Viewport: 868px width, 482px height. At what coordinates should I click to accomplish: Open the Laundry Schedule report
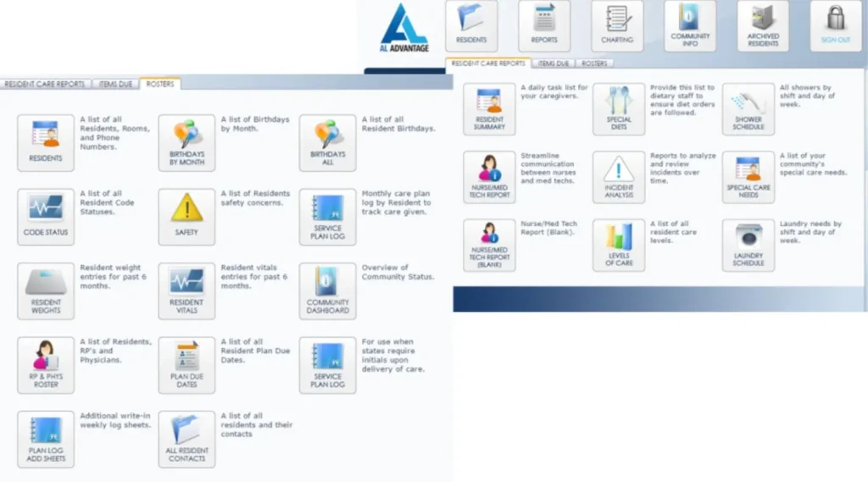748,245
